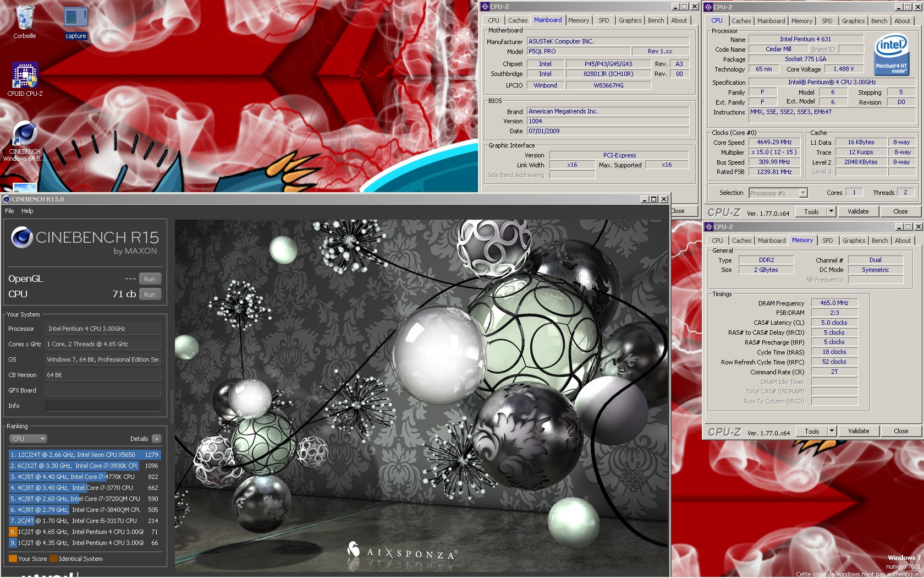
Task: Click the Model value P5QL PRO
Action: tap(578, 51)
